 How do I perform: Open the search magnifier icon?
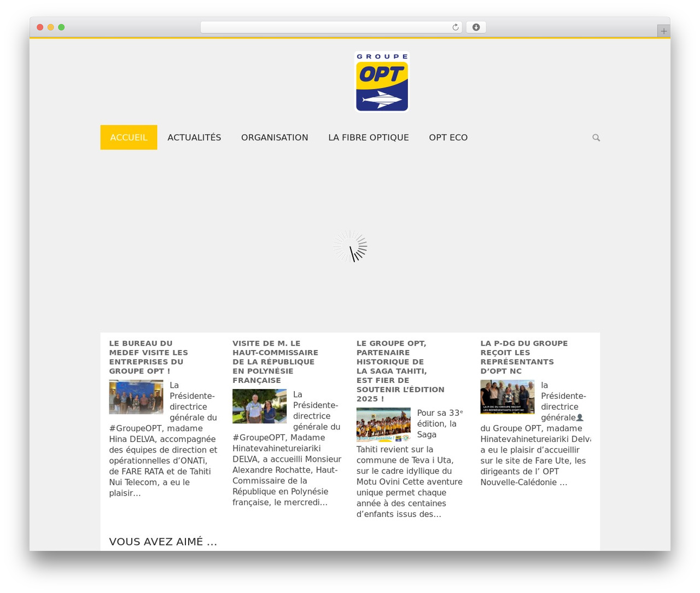point(596,138)
